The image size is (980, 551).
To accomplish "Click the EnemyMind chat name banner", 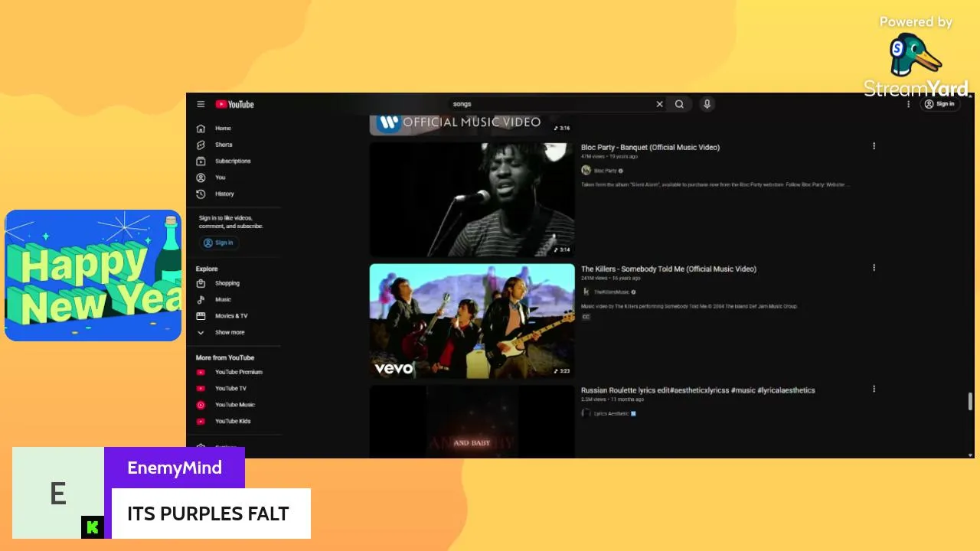I will 175,468.
